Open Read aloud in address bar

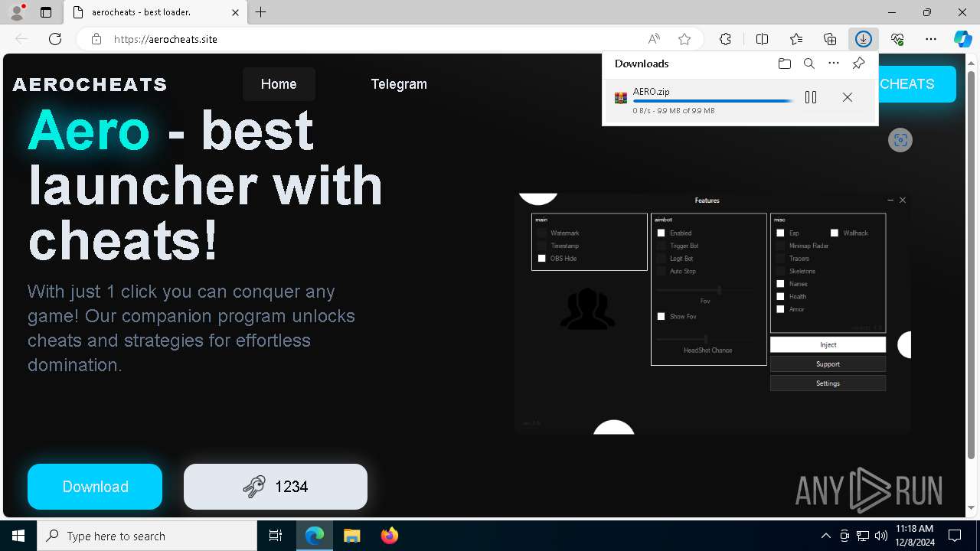tap(654, 39)
